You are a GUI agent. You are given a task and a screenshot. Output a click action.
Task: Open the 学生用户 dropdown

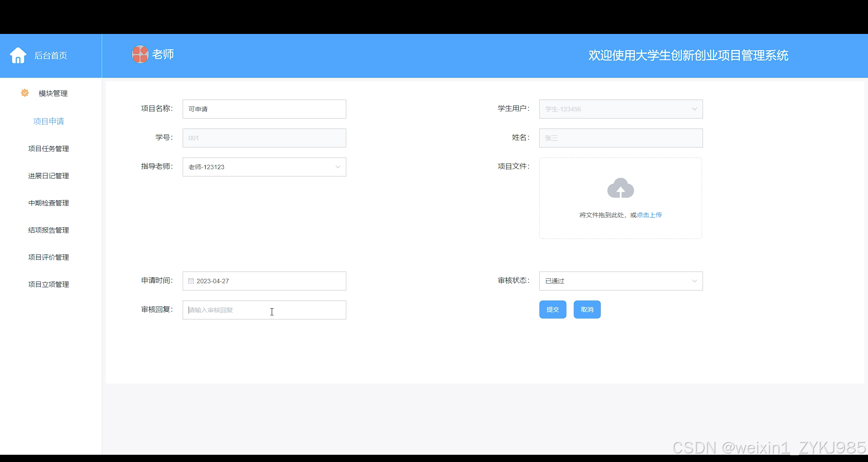click(621, 109)
